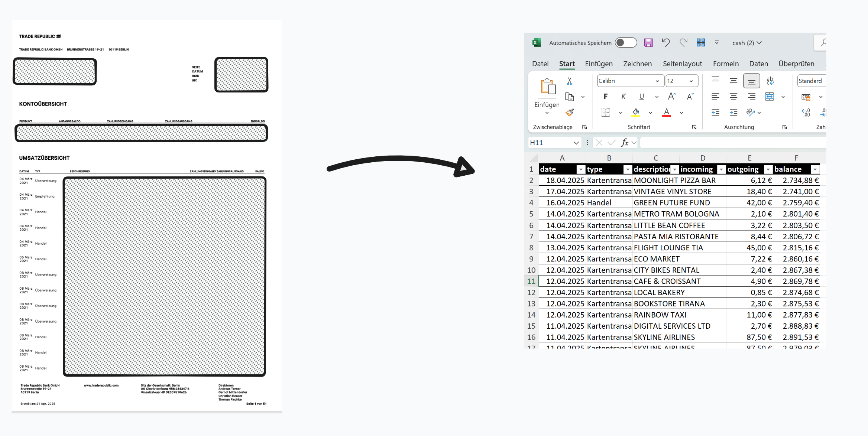Expand the underline style arrow
Image resolution: width=868 pixels, height=436 pixels.
point(657,97)
